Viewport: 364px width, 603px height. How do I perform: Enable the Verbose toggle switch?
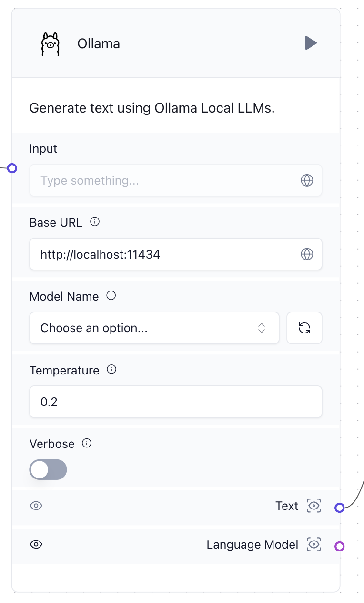click(x=48, y=469)
